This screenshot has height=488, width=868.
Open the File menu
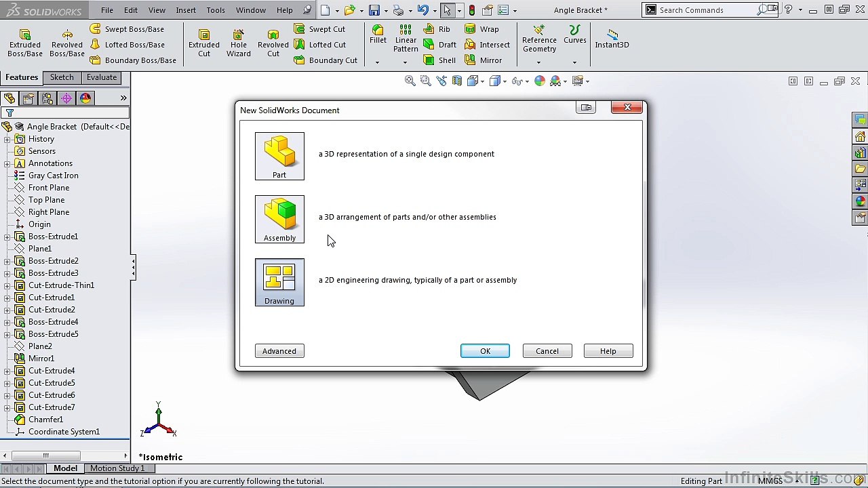[107, 10]
